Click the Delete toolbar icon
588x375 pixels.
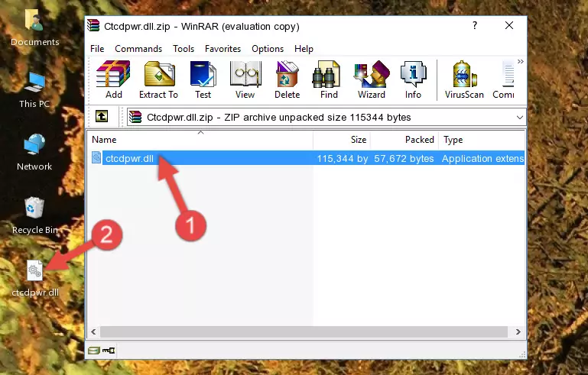(x=288, y=79)
